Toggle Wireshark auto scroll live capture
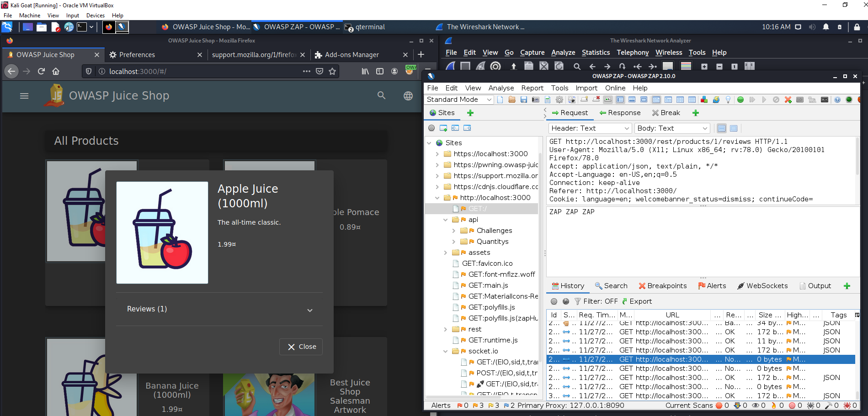Image resolution: width=868 pixels, height=416 pixels. pos(668,66)
